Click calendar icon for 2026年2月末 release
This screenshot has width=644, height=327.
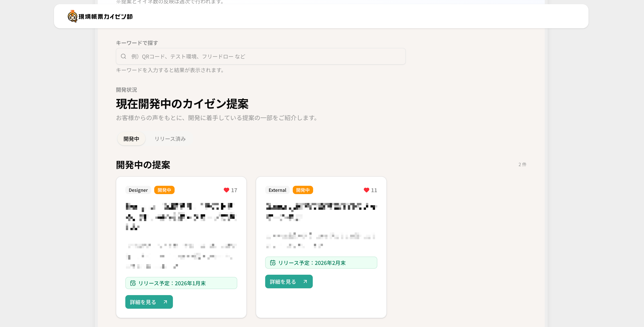[273, 263]
